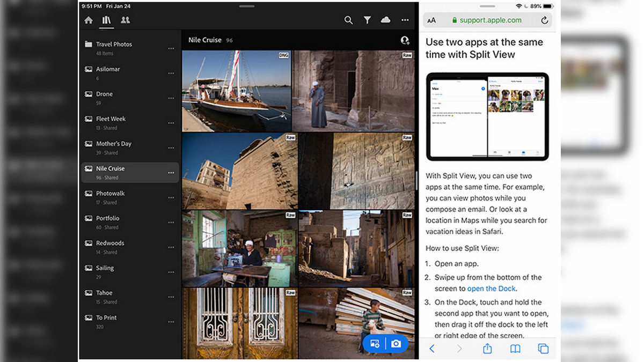Tap the blue Add Photos icon

[375, 344]
